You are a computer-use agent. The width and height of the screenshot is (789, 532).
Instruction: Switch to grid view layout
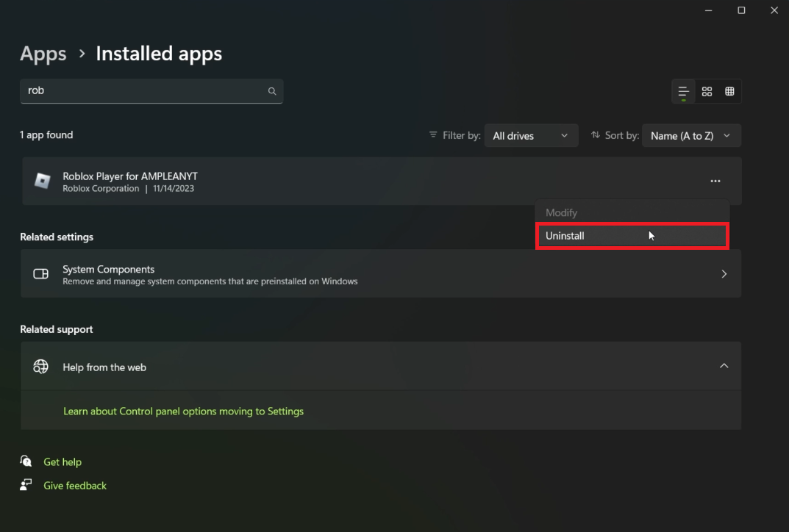707,91
